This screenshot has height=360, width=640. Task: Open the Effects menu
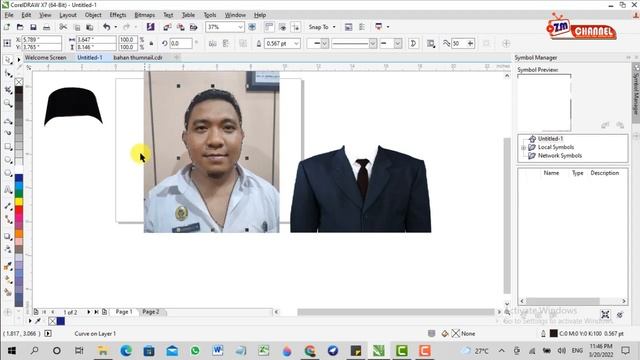coord(118,15)
